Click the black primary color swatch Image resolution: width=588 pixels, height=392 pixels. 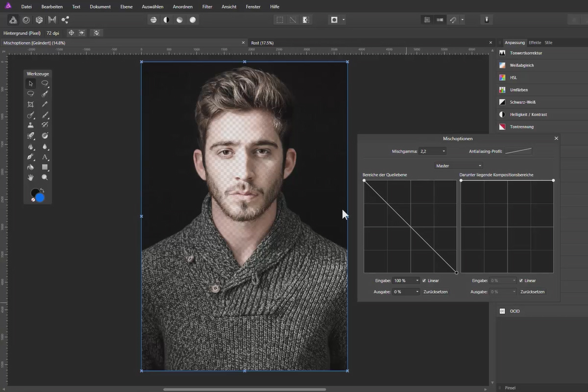tap(35, 193)
